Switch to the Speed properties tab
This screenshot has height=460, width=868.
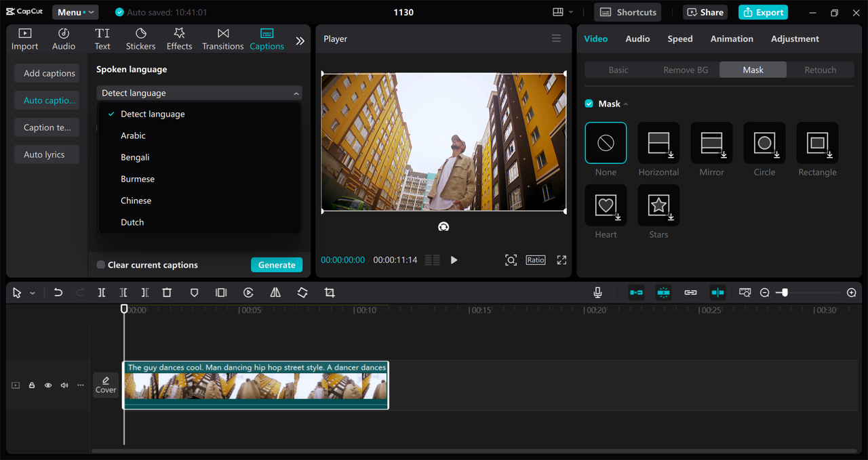679,39
